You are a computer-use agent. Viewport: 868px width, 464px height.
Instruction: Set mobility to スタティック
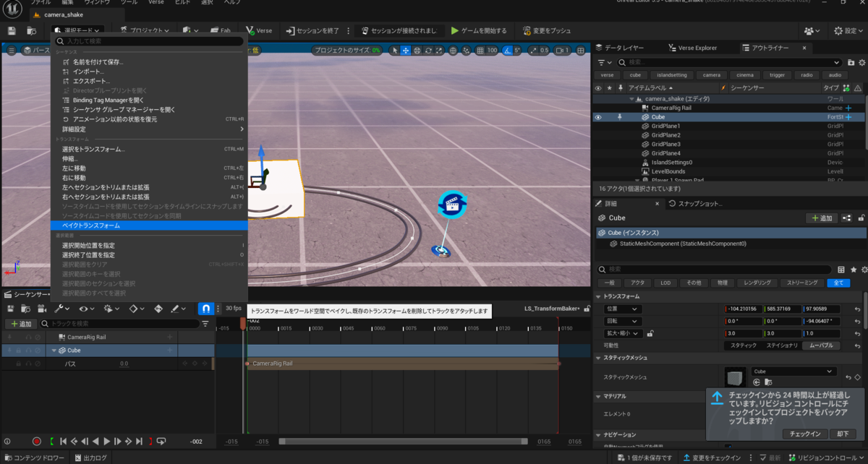744,345
